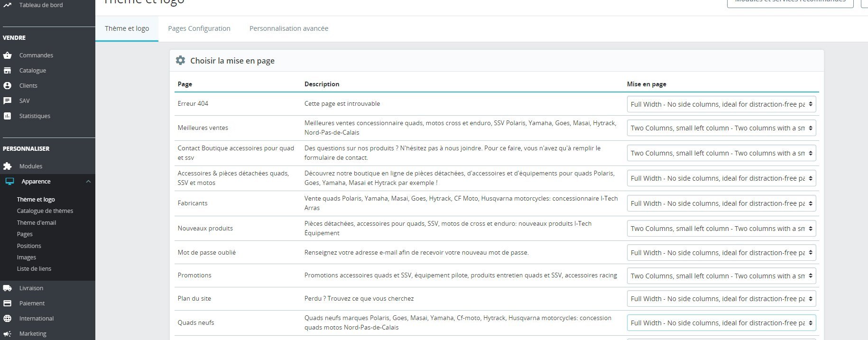Select Apparence menu label

[x=36, y=182]
